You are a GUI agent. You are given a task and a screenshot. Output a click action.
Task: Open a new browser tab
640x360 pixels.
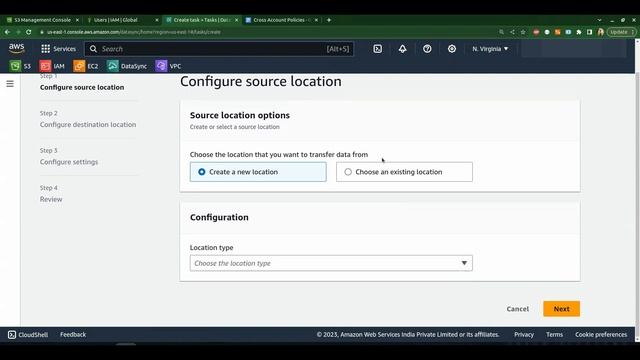[329, 20]
